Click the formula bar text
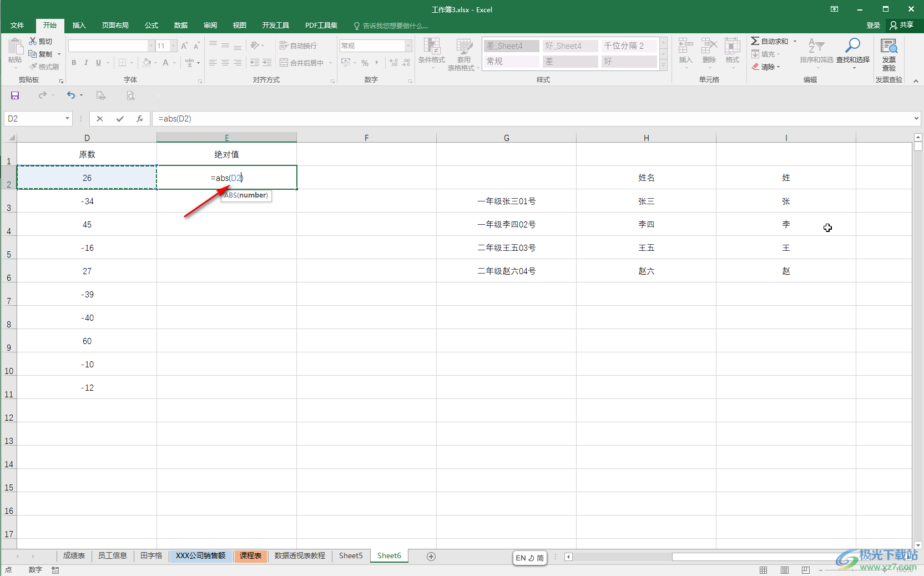The image size is (924, 576). click(x=175, y=119)
